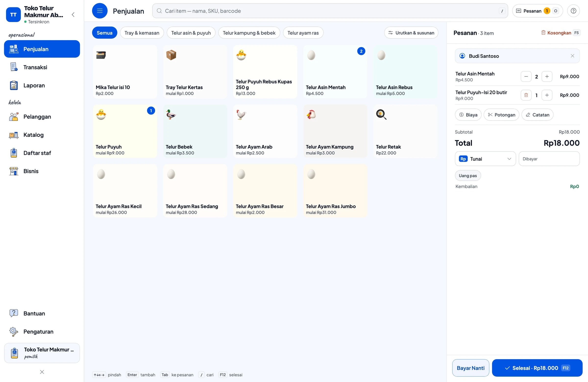Filter by Telur kampung & bebek
The height and width of the screenshot is (382, 588).
point(249,33)
